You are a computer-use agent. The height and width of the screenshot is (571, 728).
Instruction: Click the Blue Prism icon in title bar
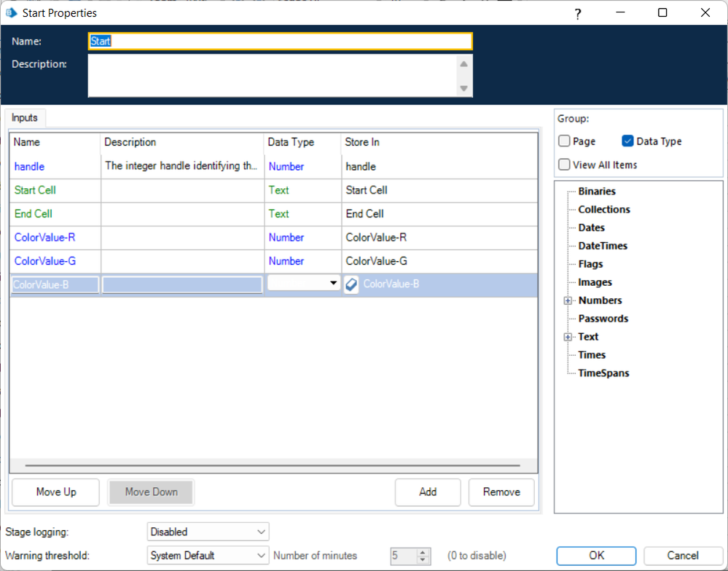tap(12, 13)
